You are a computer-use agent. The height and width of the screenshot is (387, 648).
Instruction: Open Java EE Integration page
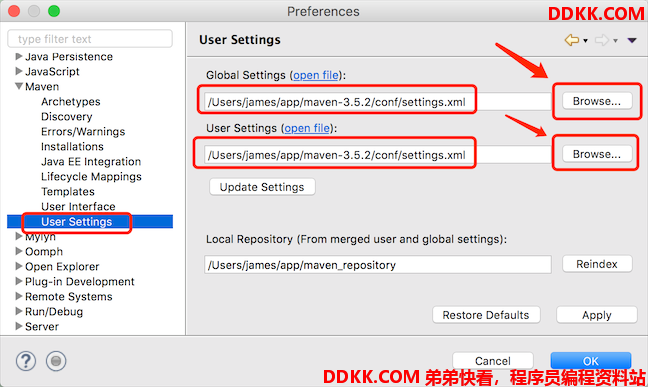click(91, 162)
